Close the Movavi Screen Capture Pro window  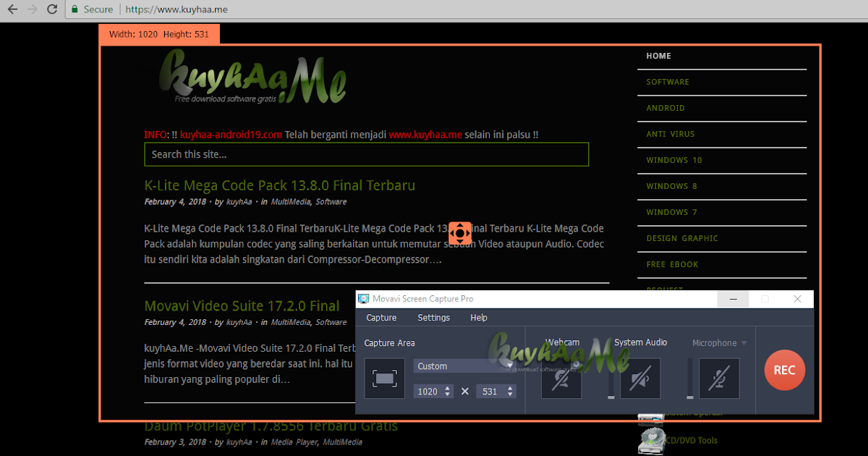click(x=797, y=299)
